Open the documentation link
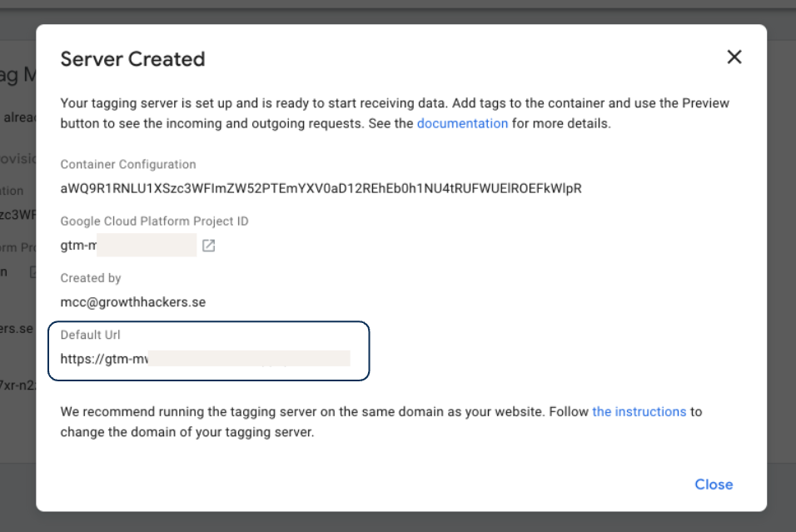Image resolution: width=796 pixels, height=532 pixels. coord(462,123)
